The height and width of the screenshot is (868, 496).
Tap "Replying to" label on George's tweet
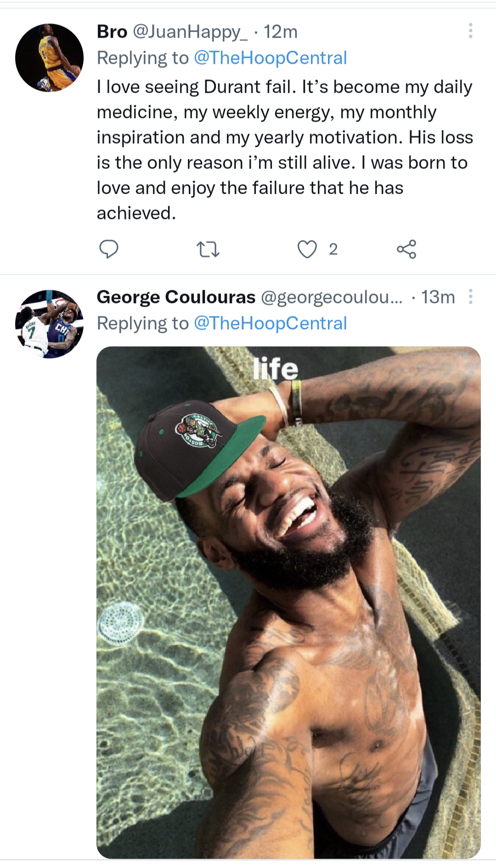(x=143, y=323)
